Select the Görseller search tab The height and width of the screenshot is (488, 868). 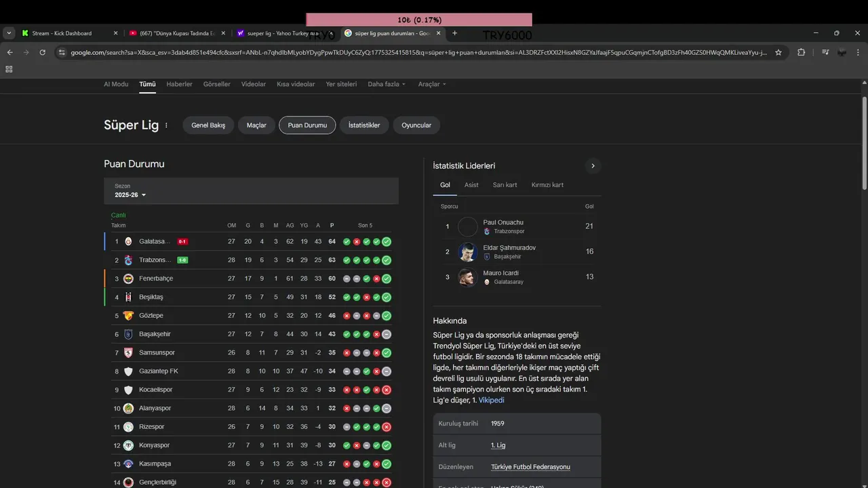pyautogui.click(x=217, y=84)
